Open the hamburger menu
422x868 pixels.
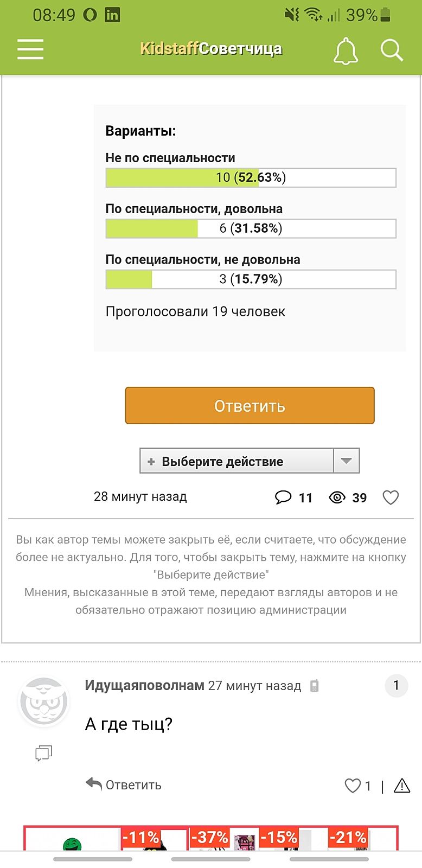[x=30, y=49]
